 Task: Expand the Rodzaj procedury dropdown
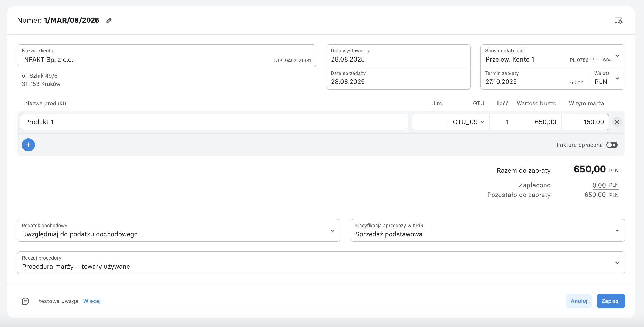[321, 263]
